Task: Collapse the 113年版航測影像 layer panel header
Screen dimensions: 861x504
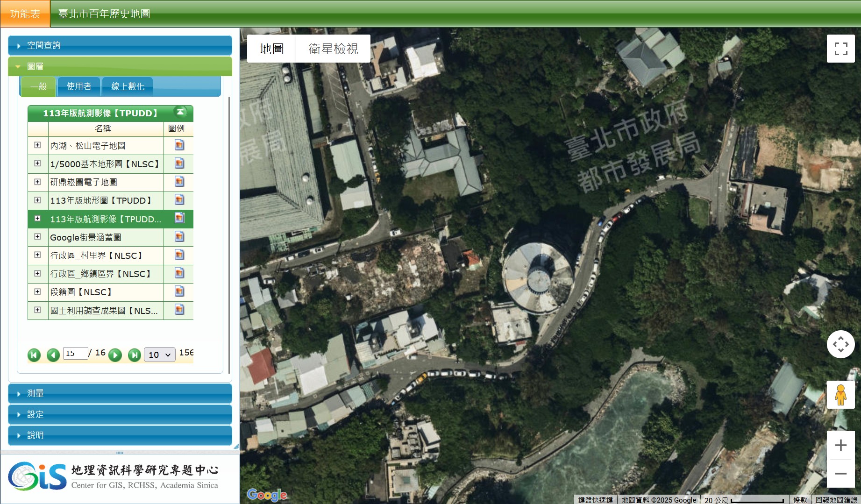Action: pos(180,112)
